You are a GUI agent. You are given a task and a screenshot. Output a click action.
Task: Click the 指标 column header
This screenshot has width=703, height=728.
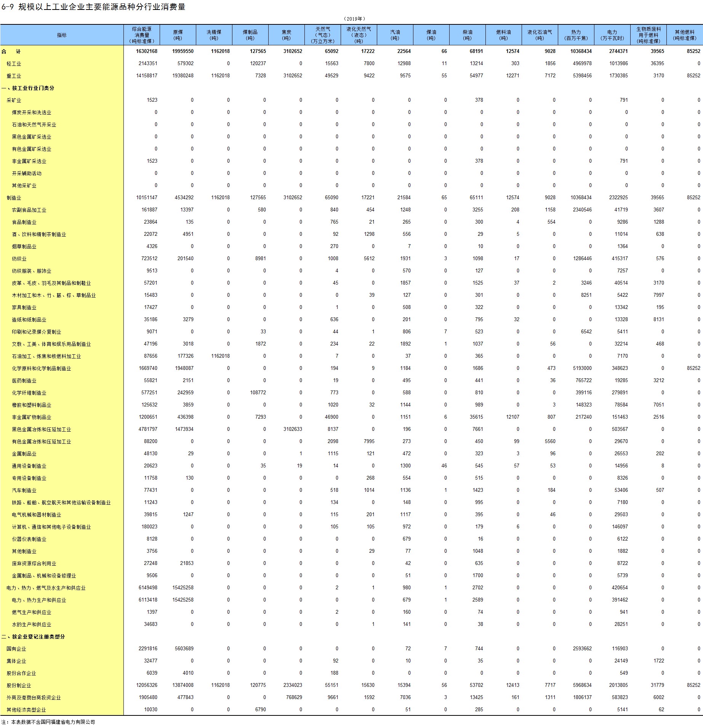[x=62, y=35]
